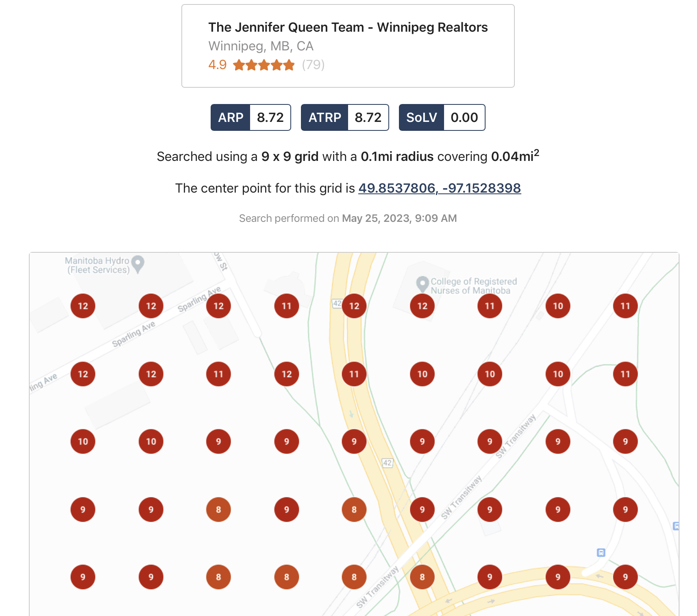
Task: Click the (79) review count
Action: pyautogui.click(x=313, y=65)
